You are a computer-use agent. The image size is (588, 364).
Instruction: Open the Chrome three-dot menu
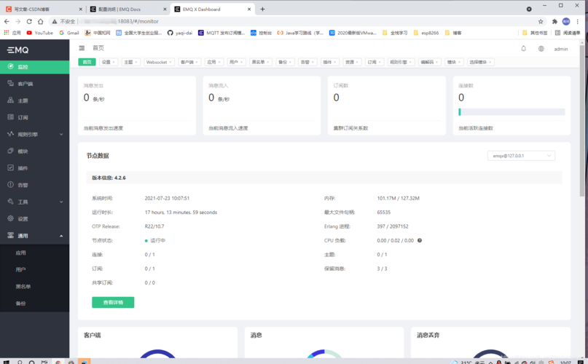point(578,21)
